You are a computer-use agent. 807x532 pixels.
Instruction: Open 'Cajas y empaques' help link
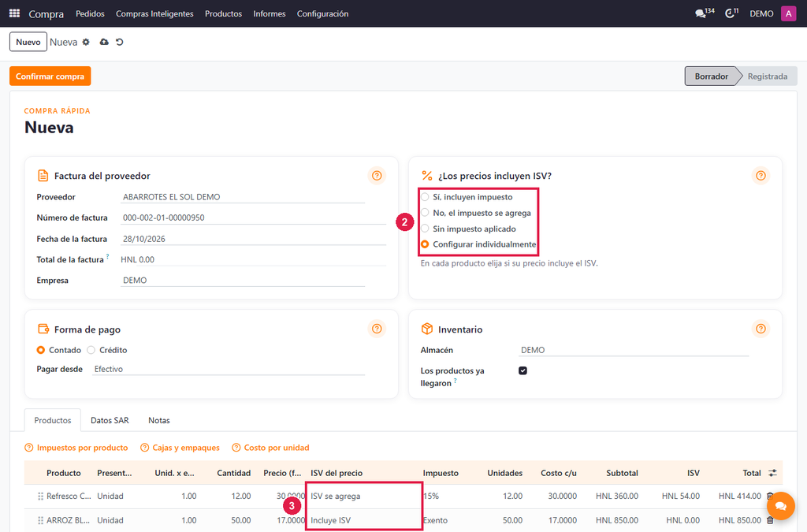click(x=180, y=448)
